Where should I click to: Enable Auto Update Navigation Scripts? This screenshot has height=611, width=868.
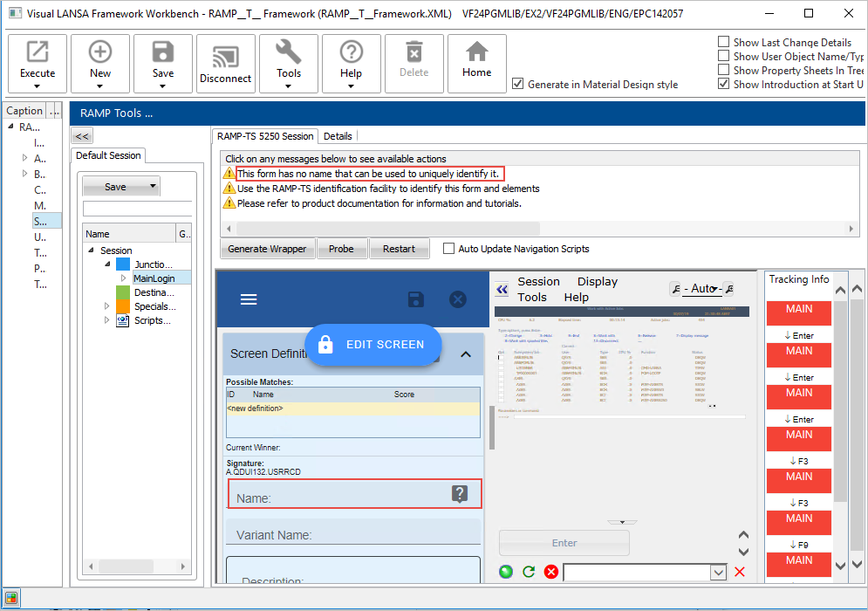[x=449, y=249]
